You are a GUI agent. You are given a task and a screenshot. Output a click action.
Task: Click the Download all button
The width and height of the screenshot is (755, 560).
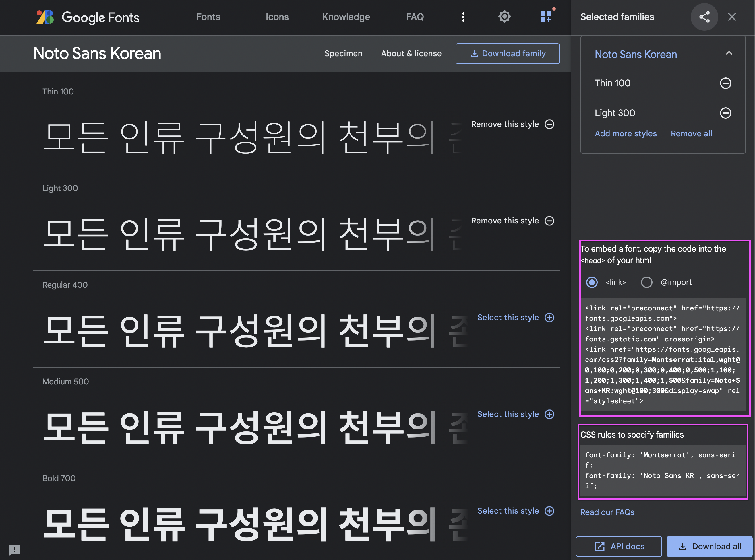[709, 546]
